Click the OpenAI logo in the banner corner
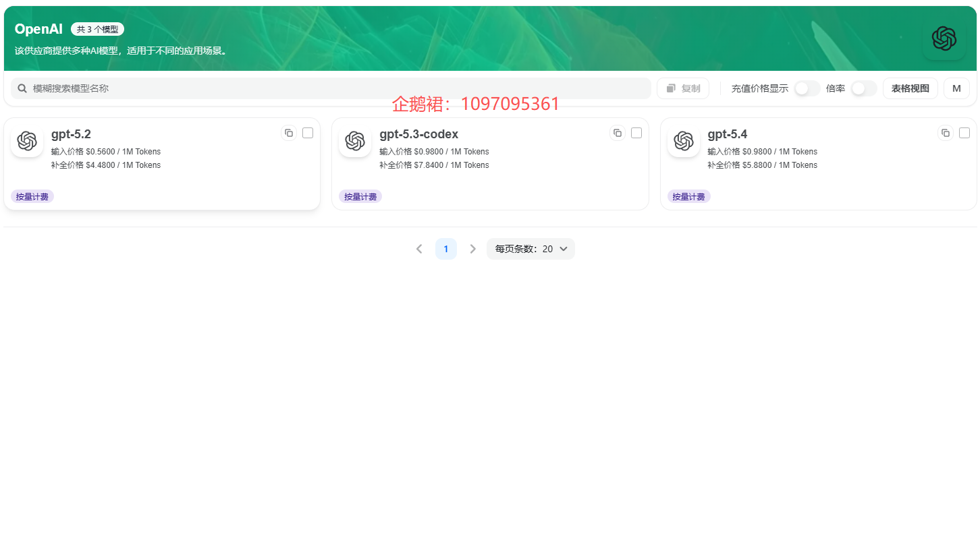 click(944, 38)
